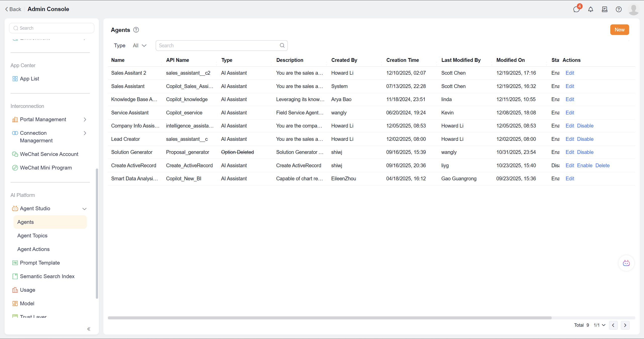Expand the Portal Management submenu

click(x=85, y=119)
